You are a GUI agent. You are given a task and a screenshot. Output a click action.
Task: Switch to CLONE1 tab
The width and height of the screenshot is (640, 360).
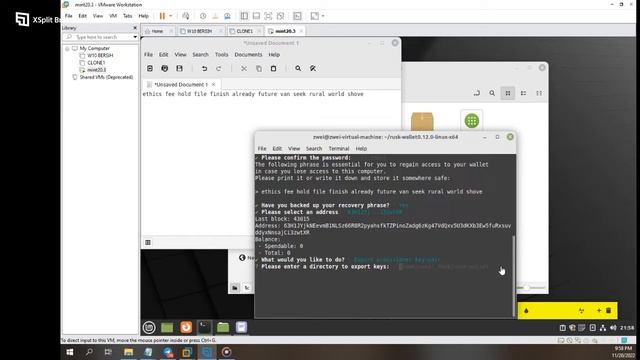[244, 31]
